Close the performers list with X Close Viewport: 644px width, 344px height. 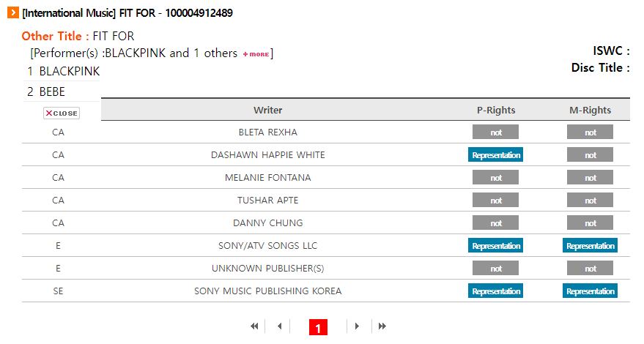tap(62, 113)
